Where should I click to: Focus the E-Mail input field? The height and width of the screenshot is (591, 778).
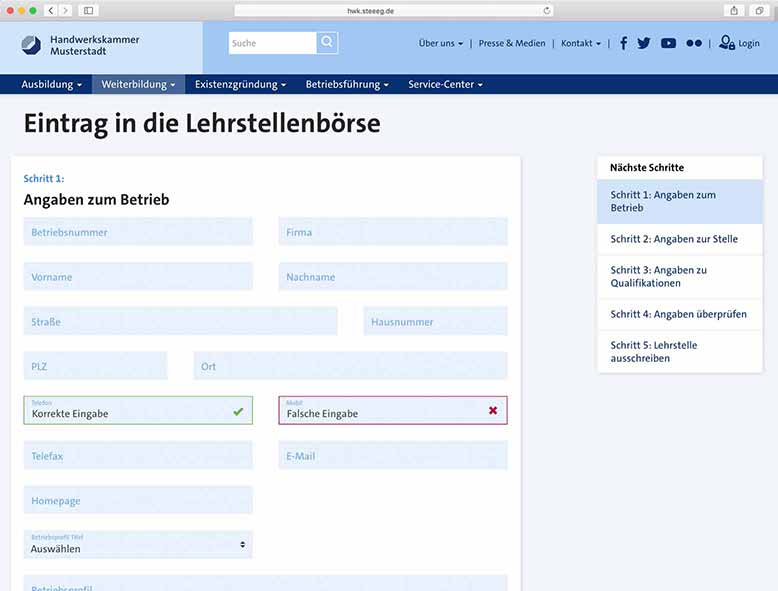click(x=393, y=456)
